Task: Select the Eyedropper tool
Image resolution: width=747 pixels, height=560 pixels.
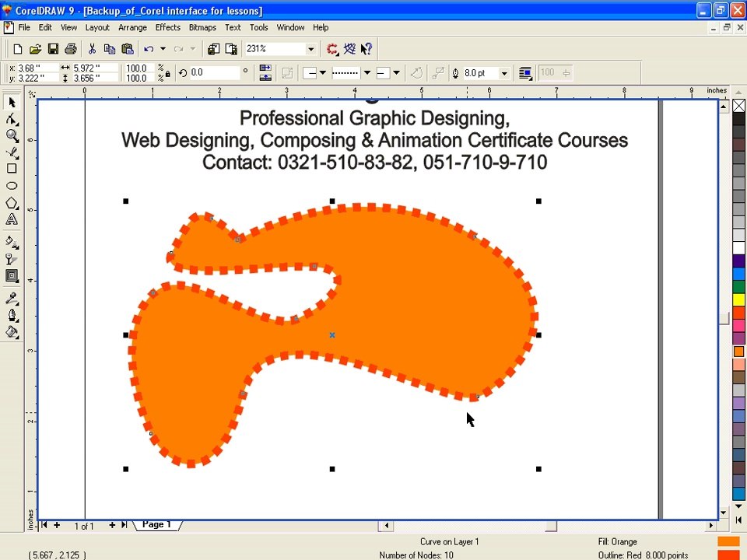Action: click(x=12, y=299)
